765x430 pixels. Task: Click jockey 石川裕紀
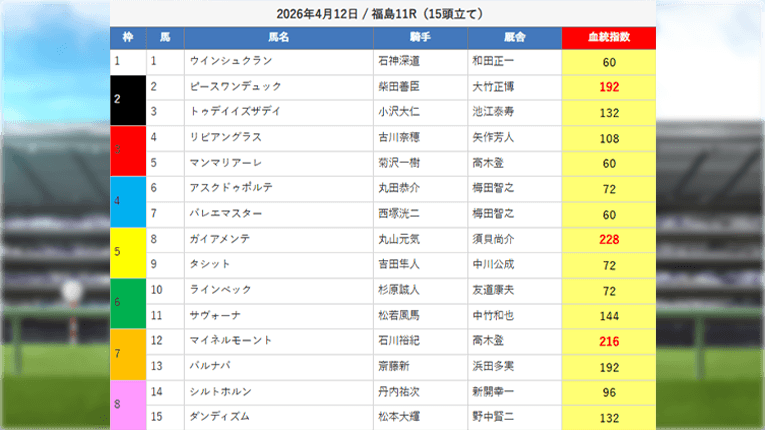click(x=399, y=341)
